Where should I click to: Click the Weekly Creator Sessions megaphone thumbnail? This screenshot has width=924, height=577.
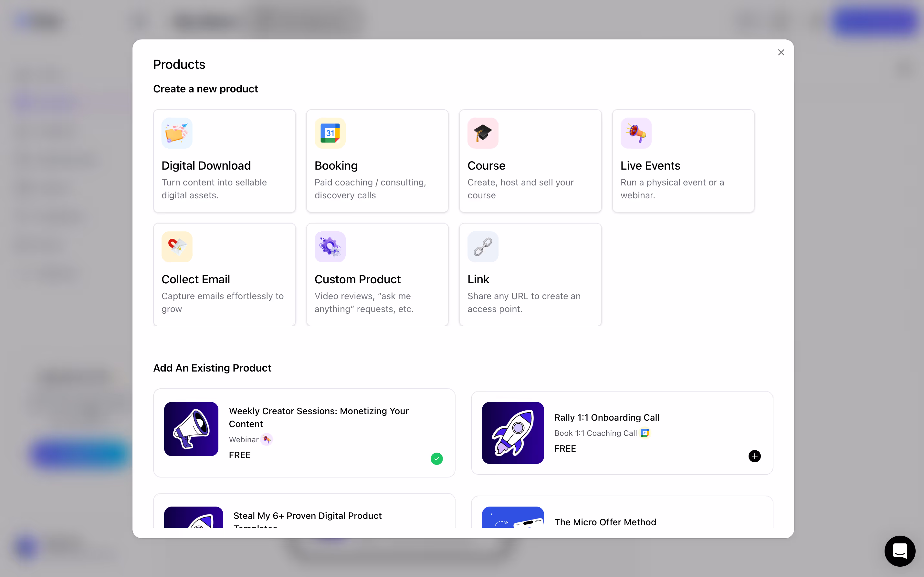pyautogui.click(x=191, y=429)
